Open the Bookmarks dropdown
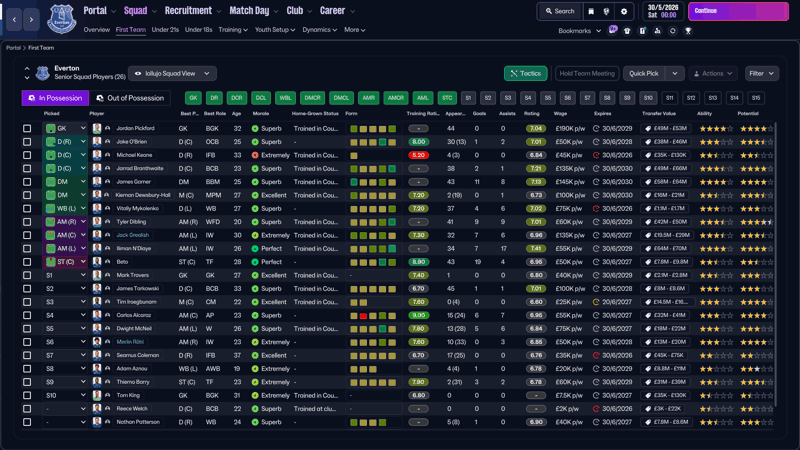This screenshot has width=800, height=450. tap(580, 31)
